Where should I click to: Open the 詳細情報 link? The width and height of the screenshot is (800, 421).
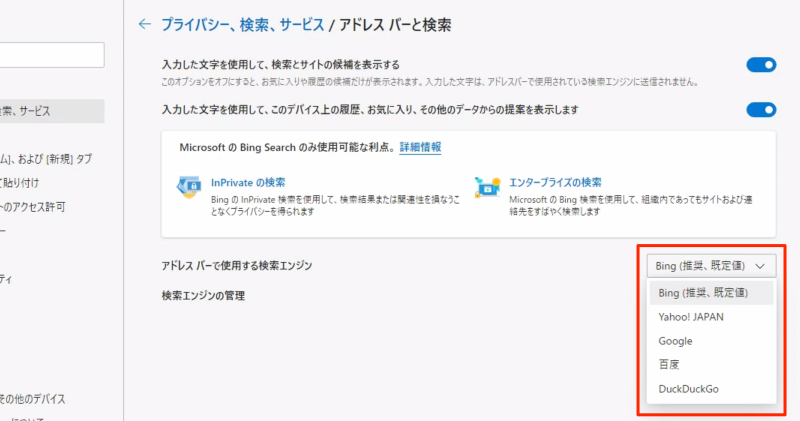(x=420, y=147)
